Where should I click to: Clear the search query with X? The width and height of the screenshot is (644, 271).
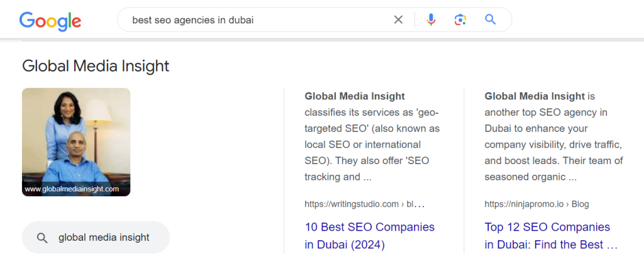(398, 20)
